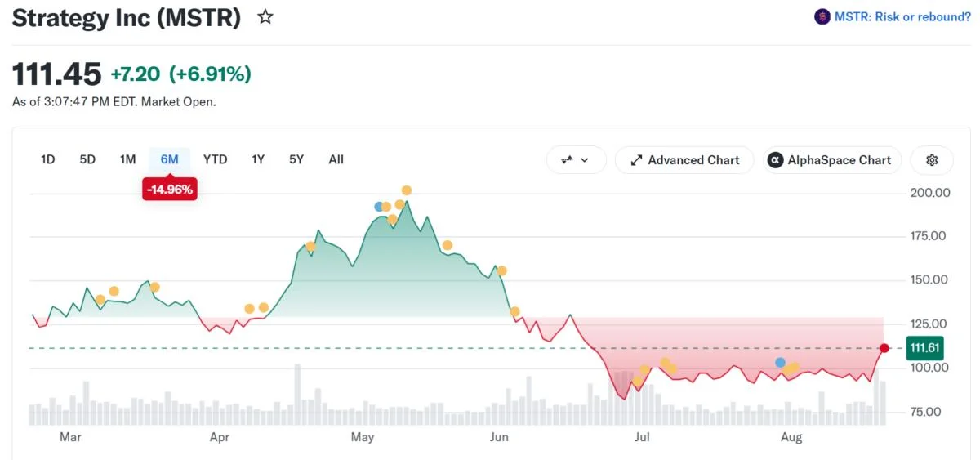Click the expand arrows icon on Advanced Chart
980x460 pixels.
click(637, 160)
